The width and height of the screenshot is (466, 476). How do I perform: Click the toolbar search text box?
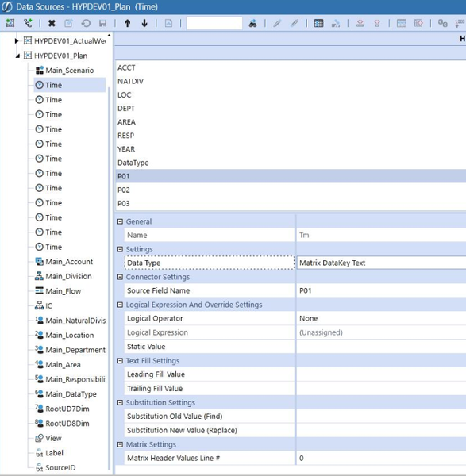click(214, 23)
